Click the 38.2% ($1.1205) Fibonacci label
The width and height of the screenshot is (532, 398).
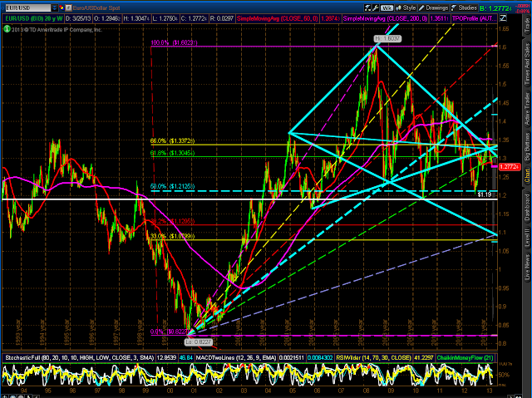[172, 221]
